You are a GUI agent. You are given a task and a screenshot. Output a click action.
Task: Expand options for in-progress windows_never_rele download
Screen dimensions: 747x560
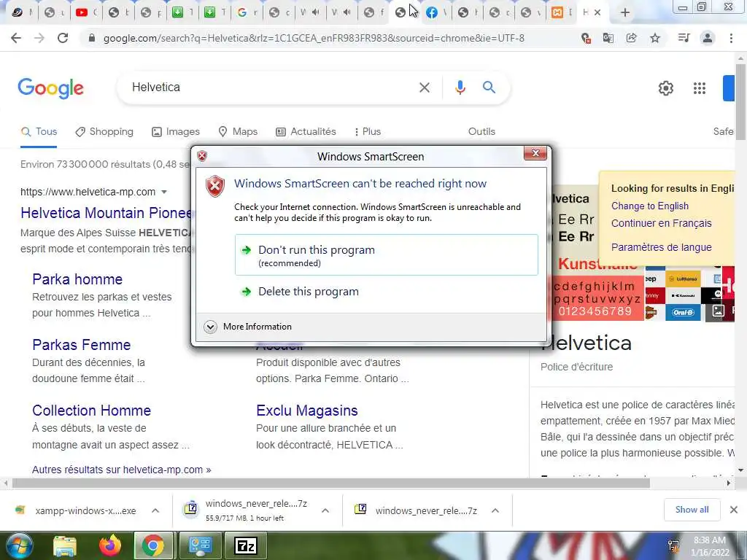325,510
